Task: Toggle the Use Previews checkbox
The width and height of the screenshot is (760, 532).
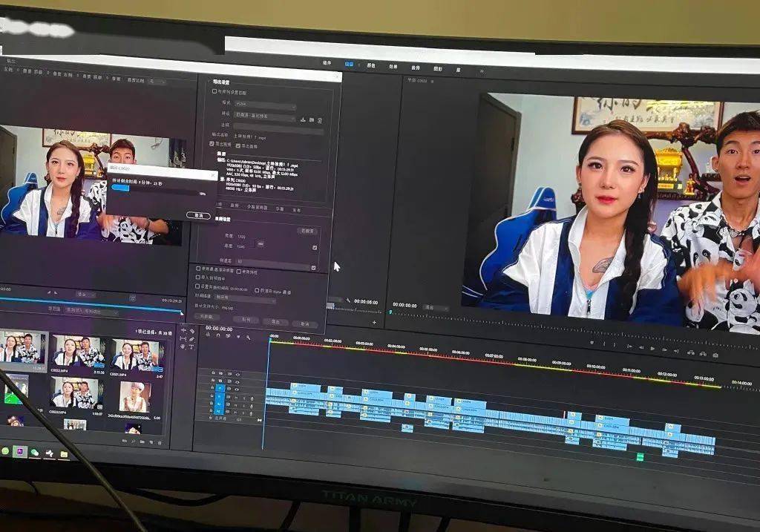Action: point(238,272)
